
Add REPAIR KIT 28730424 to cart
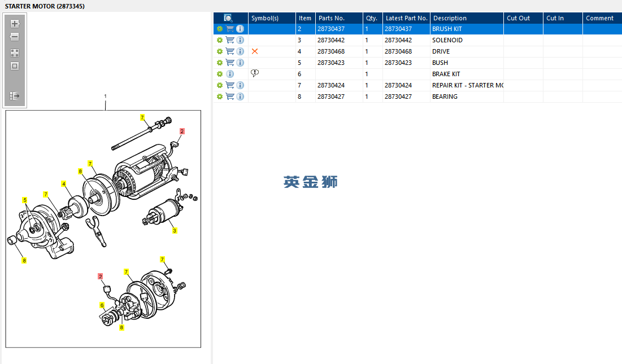point(230,85)
